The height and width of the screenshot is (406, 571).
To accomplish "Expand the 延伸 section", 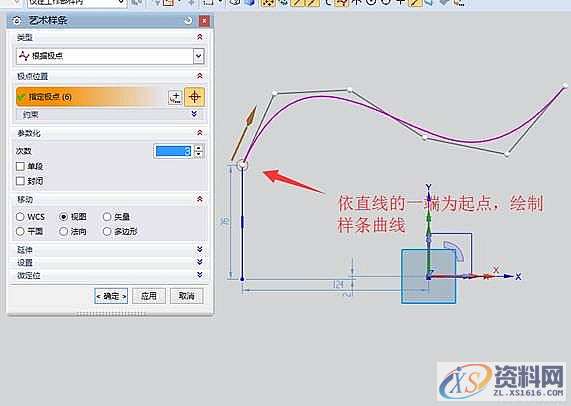I will tap(200, 249).
